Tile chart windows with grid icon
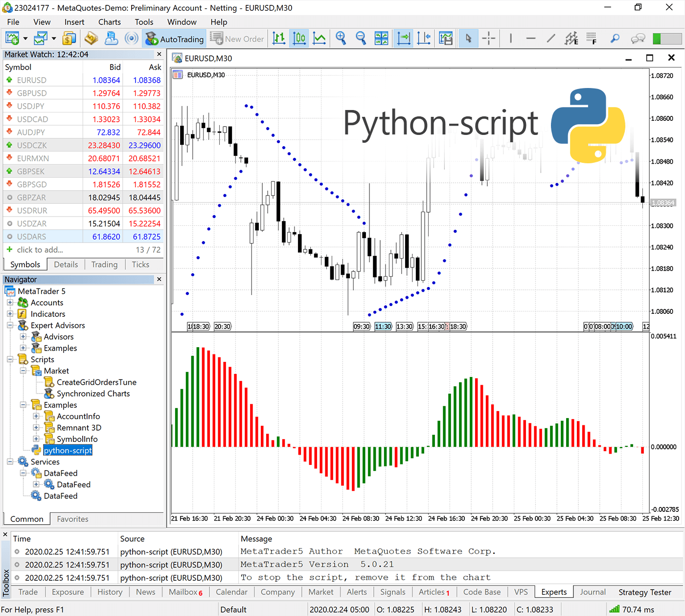685x616 pixels. [381, 39]
